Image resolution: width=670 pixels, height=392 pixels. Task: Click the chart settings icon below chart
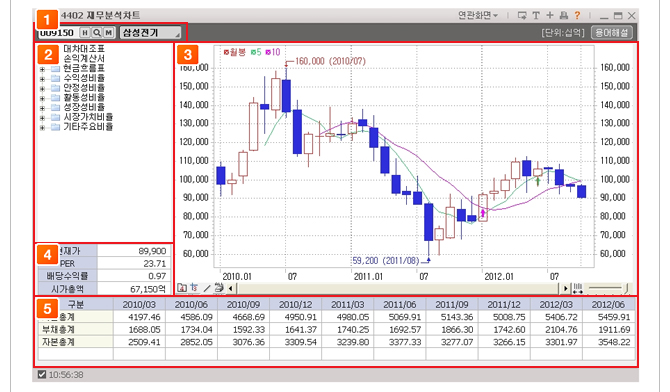click(182, 288)
